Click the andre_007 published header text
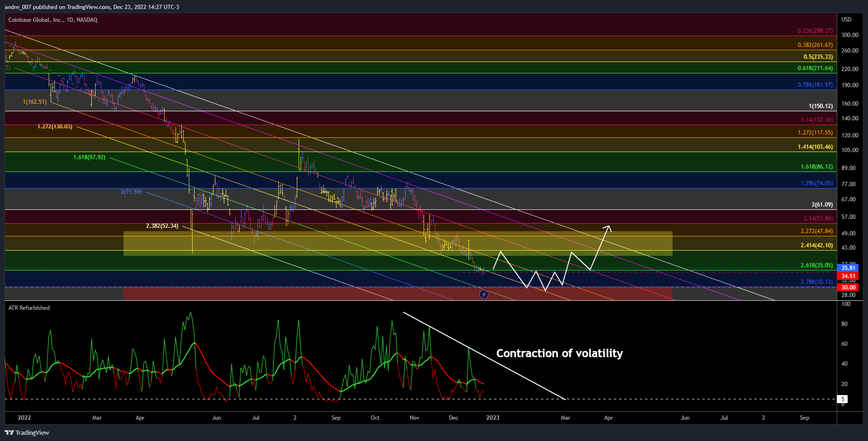The width and height of the screenshot is (868, 441). point(92,7)
